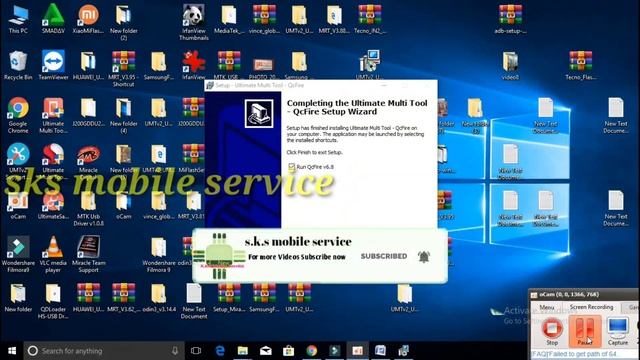Select the MRT_V3.62 archive icon
Viewport: 640px width, 360px height.
coord(123,298)
